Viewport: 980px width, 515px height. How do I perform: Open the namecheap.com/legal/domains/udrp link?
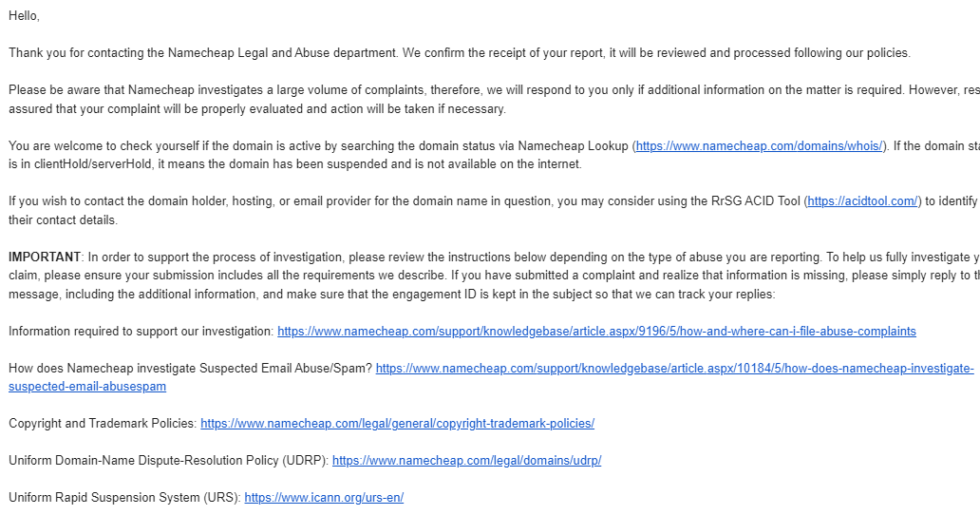[x=466, y=460]
